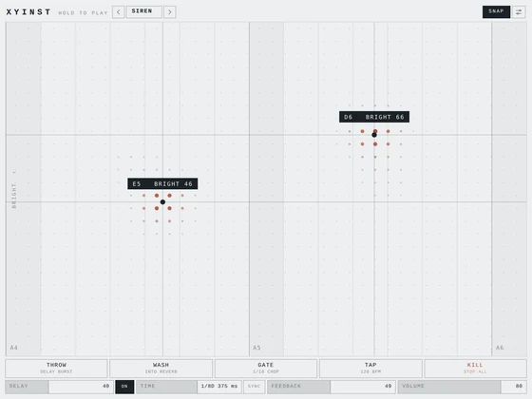Trigger WASH into reverb
Viewport: 532px width, 399px height.
(x=161, y=369)
